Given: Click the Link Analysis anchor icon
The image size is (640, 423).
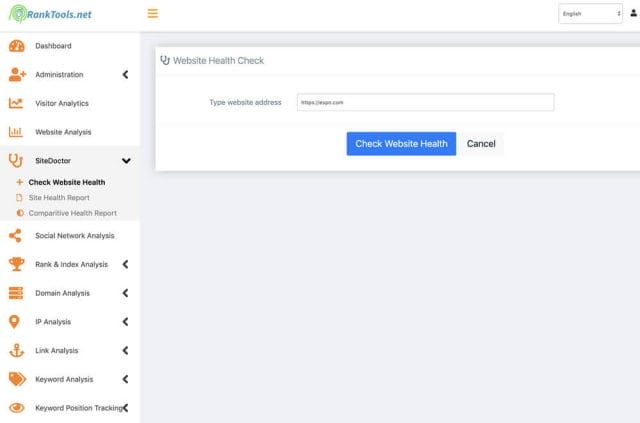Looking at the screenshot, I should click(16, 350).
